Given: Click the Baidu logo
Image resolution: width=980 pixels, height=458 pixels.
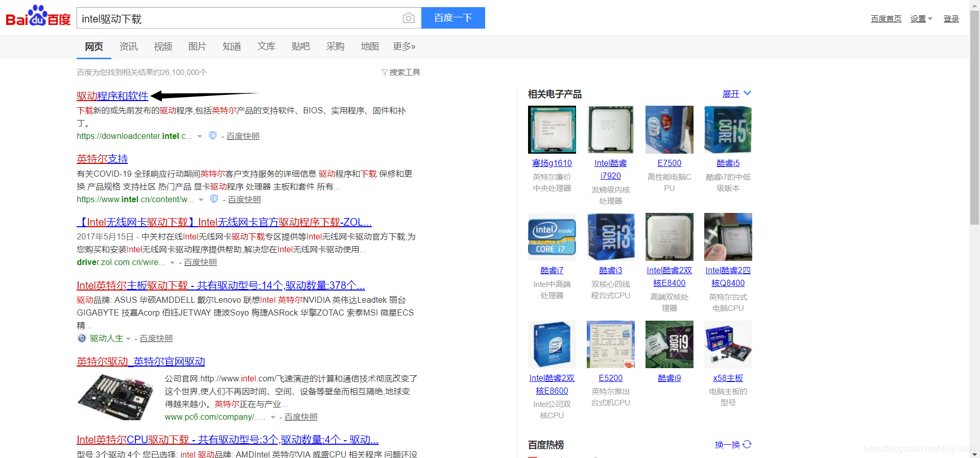Looking at the screenshot, I should (x=38, y=16).
